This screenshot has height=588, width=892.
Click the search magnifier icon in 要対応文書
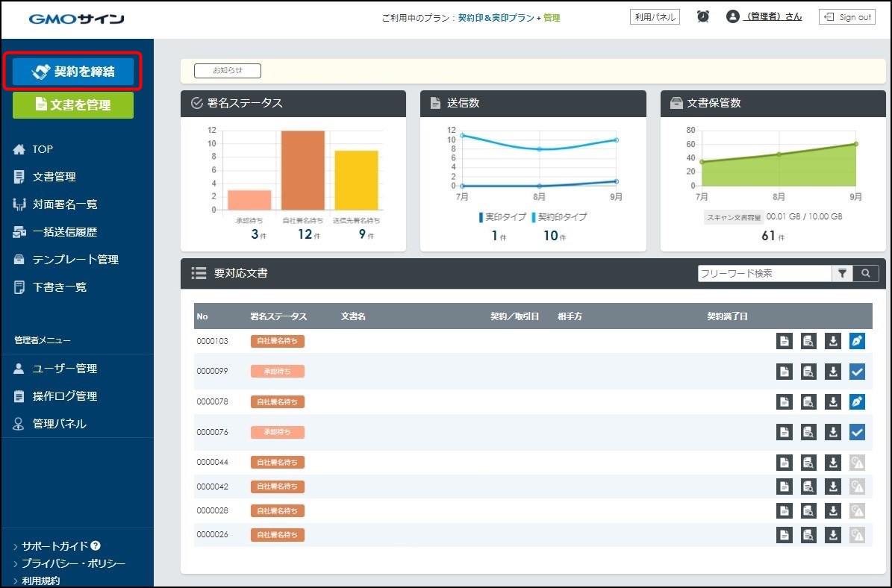(865, 273)
